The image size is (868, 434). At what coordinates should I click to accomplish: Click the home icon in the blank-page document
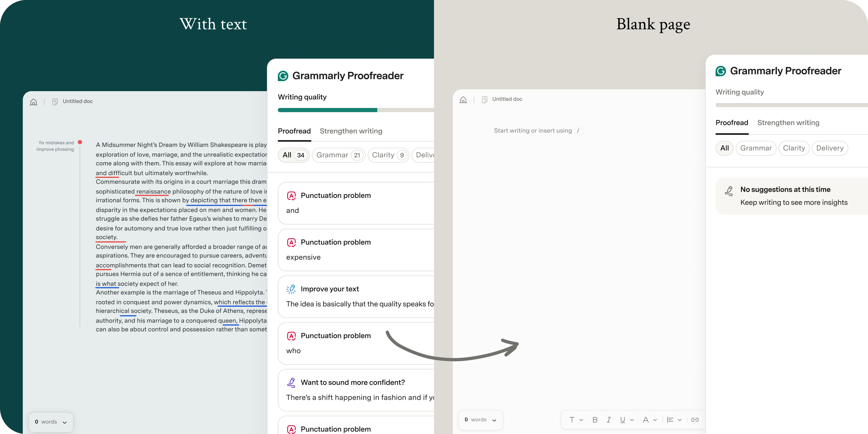point(463,99)
